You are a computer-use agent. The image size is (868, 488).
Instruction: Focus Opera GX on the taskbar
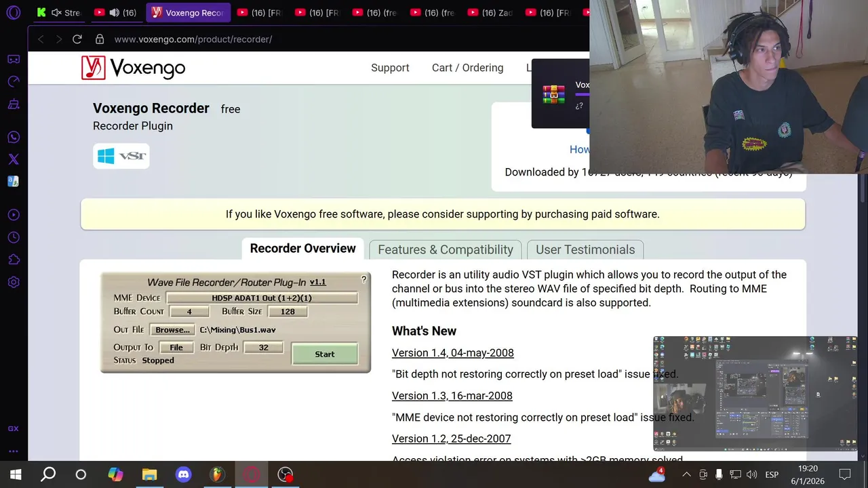[x=252, y=474]
